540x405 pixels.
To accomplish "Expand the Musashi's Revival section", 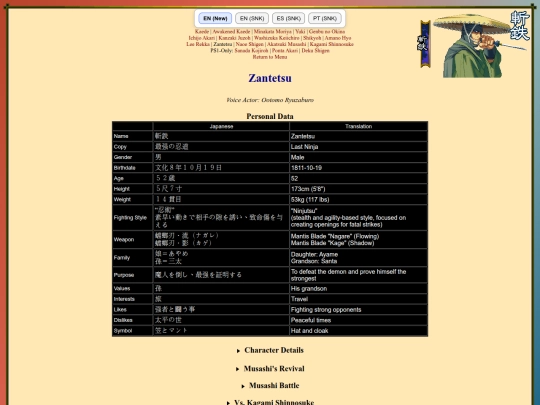I will tap(270, 368).
